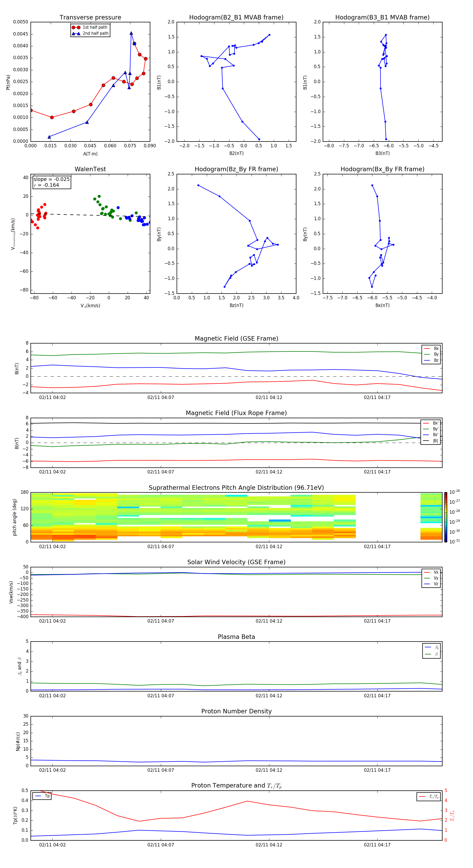The image size is (473, 868).
Task: Click the Bz legend entry in GSE panel
Action: [x=431, y=360]
